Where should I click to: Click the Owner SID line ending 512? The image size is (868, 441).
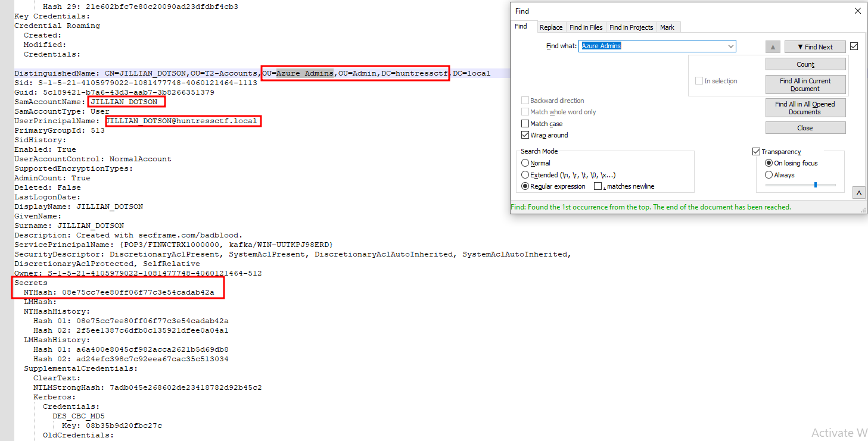[138, 273]
